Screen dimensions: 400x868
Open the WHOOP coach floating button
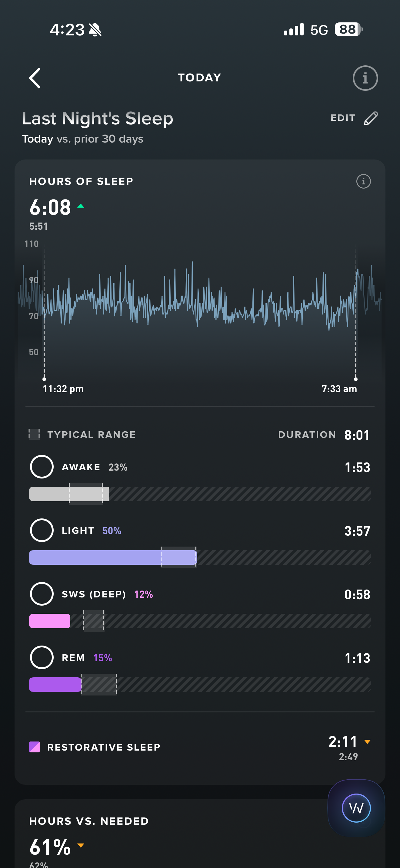point(356,808)
